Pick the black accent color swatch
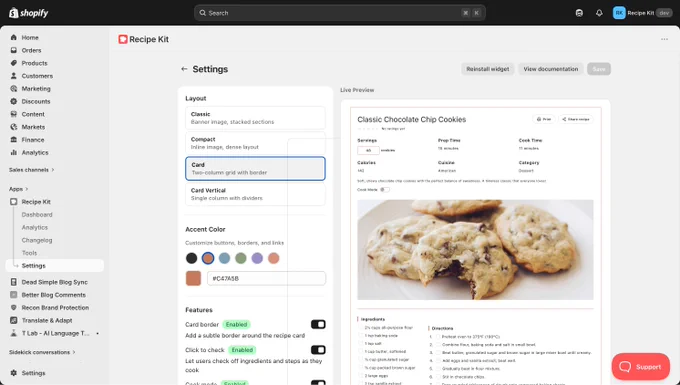680x385 pixels. (x=191, y=258)
